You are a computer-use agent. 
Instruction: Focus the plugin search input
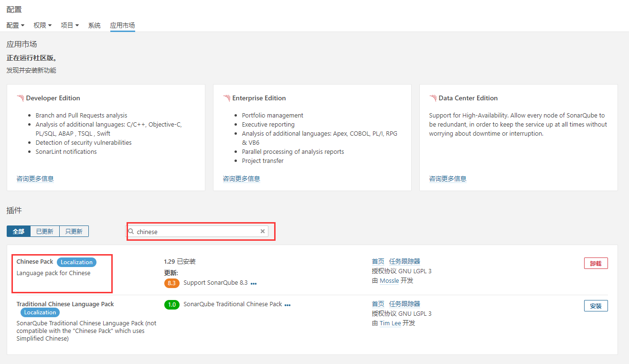click(x=197, y=231)
